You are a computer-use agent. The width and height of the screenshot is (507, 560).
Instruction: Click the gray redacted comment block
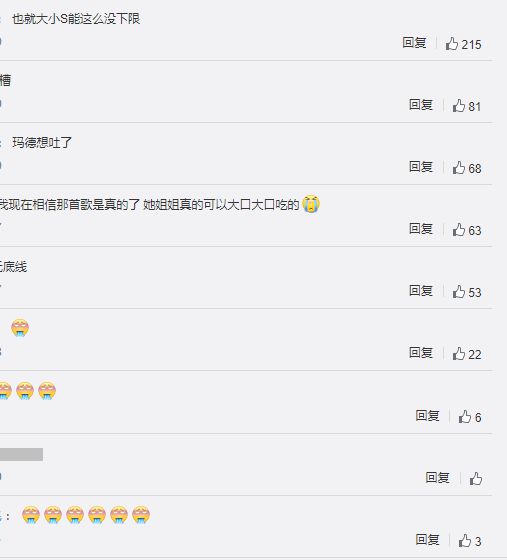pyautogui.click(x=21, y=454)
